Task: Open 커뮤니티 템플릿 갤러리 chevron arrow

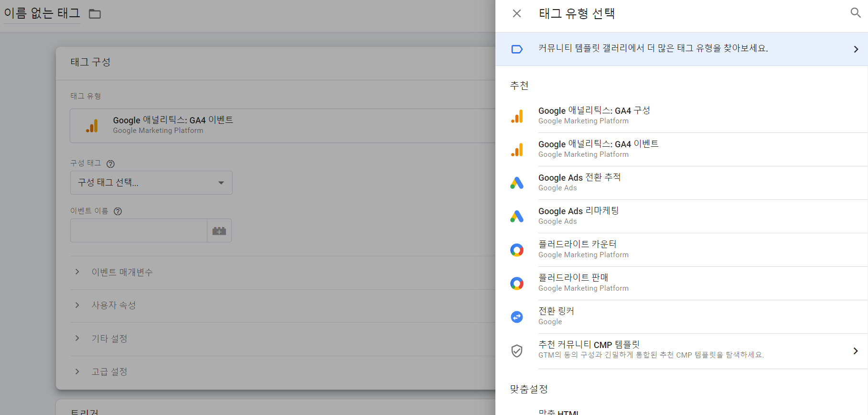Action: click(856, 49)
